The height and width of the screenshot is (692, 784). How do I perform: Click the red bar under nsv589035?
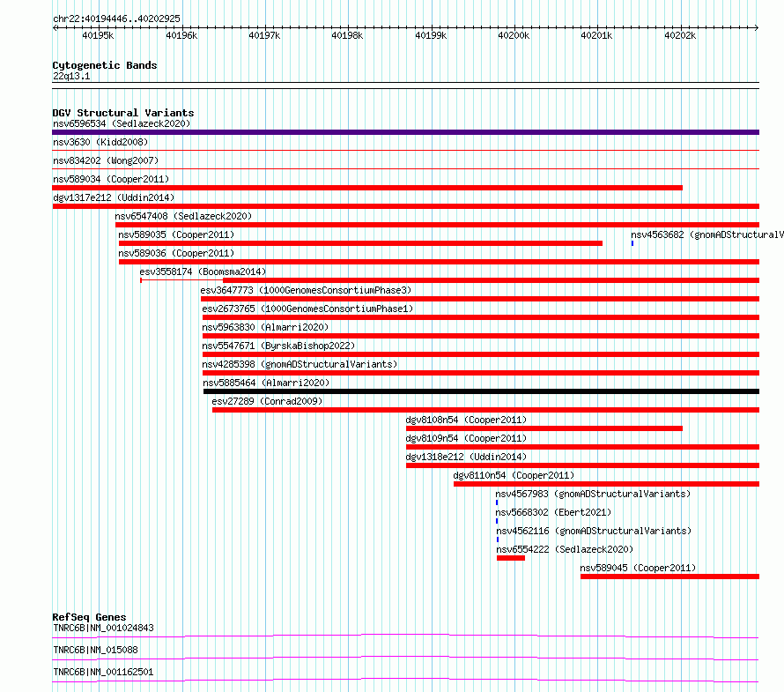click(360, 243)
